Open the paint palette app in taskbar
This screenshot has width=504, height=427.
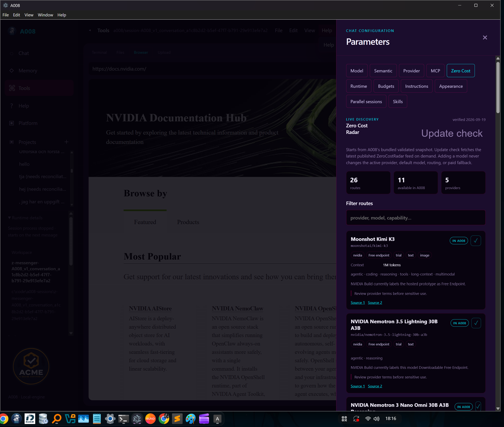(191, 419)
